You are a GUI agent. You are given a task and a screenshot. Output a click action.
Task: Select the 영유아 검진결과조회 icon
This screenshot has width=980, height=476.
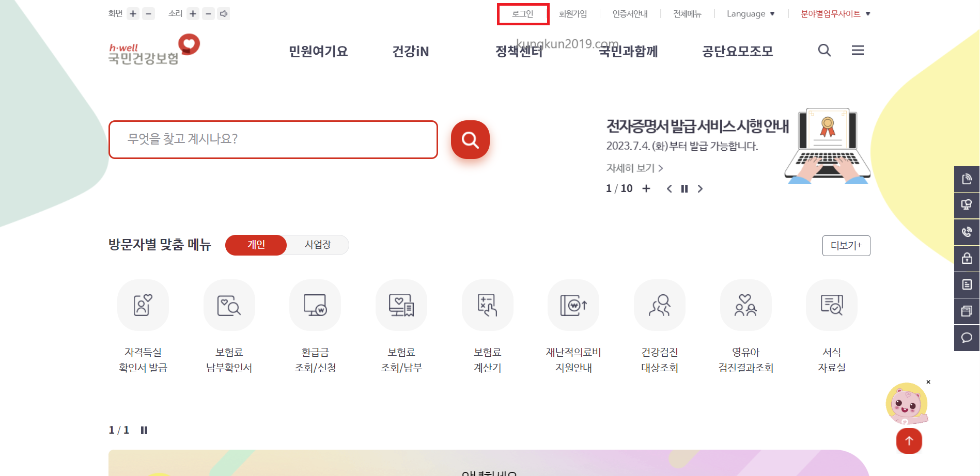point(745,305)
